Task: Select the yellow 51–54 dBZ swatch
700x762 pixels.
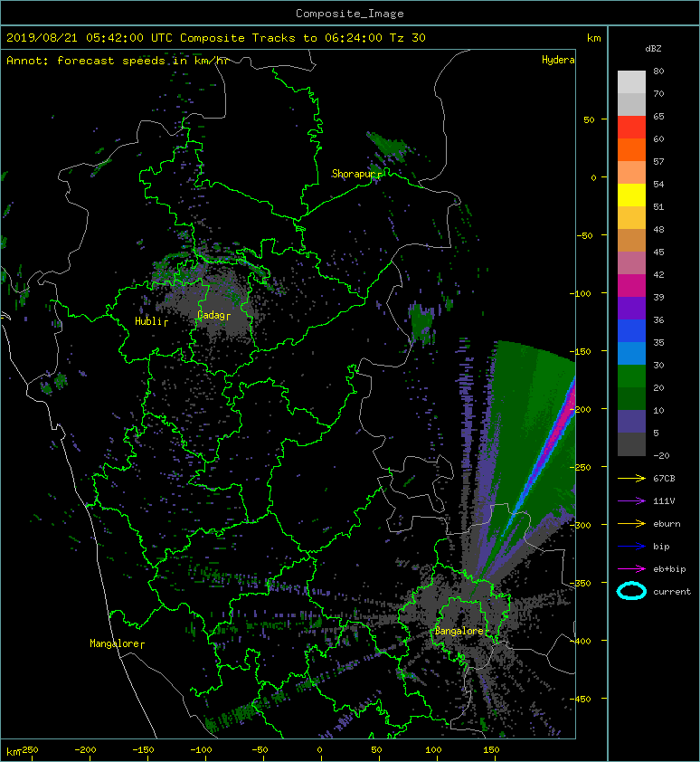Action: click(631, 195)
